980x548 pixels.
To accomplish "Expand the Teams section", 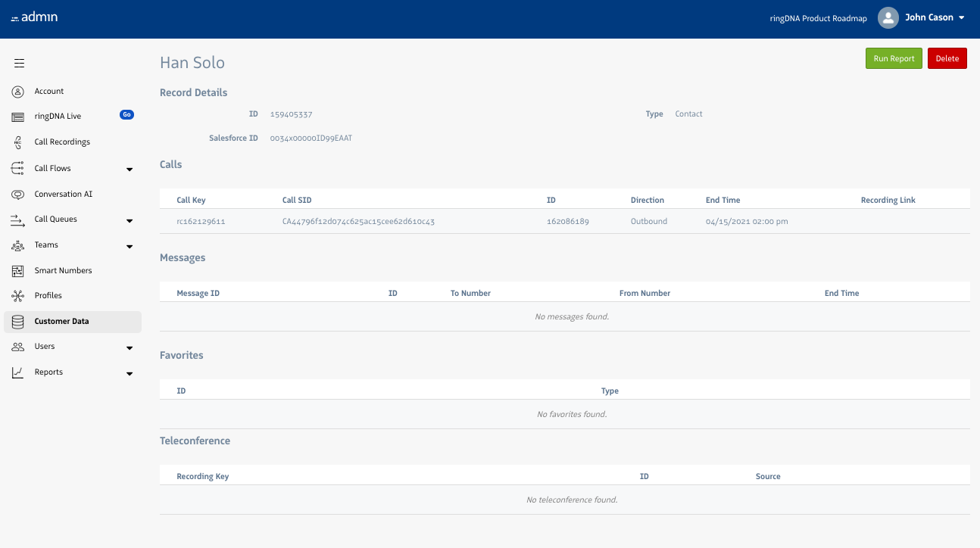I will click(x=130, y=246).
